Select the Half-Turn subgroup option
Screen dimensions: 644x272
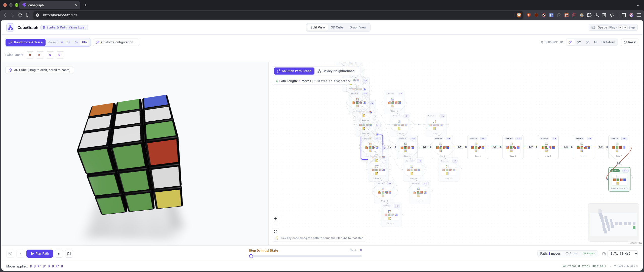(x=608, y=42)
